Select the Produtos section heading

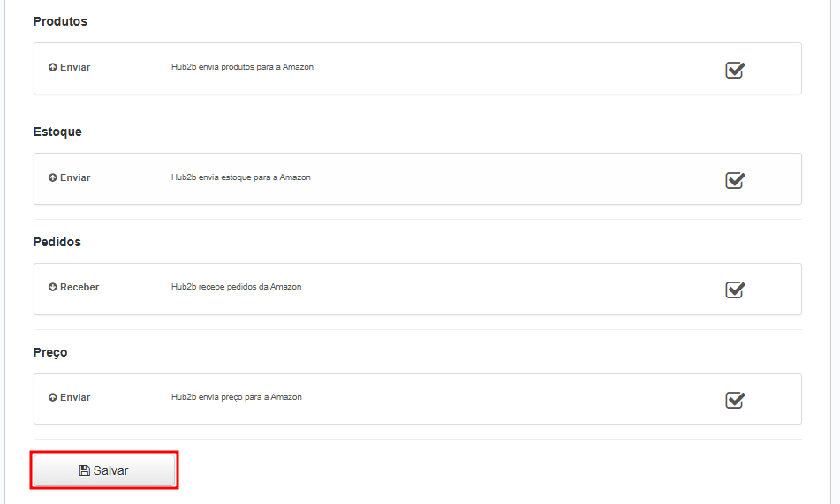coord(60,21)
